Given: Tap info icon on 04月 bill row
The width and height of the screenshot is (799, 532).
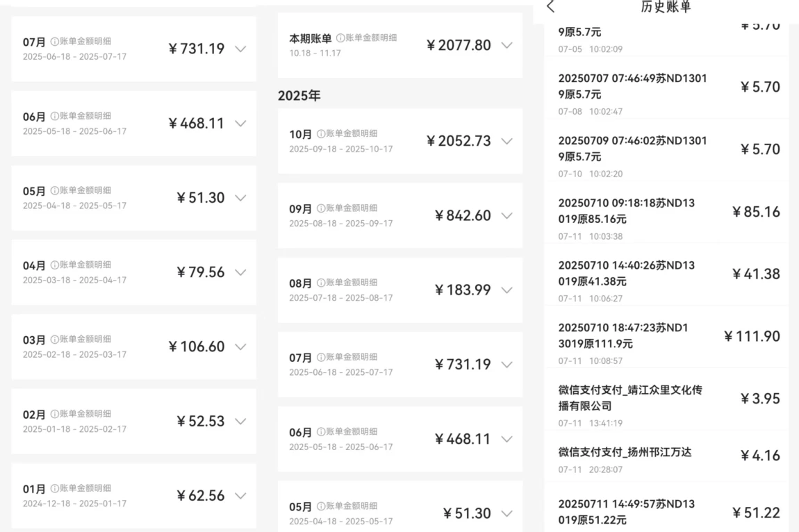Looking at the screenshot, I should [x=54, y=265].
